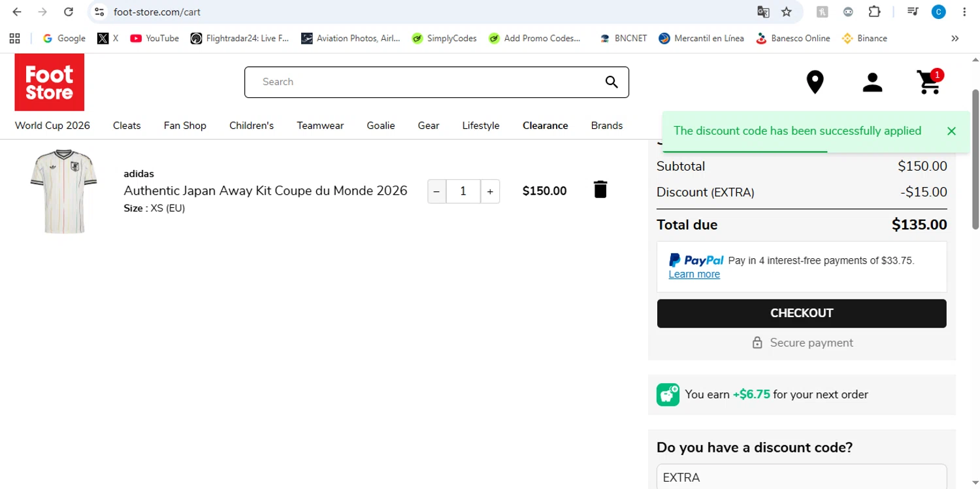The height and width of the screenshot is (489, 980).
Task: Open the Fan Shop menu
Action: tap(185, 126)
